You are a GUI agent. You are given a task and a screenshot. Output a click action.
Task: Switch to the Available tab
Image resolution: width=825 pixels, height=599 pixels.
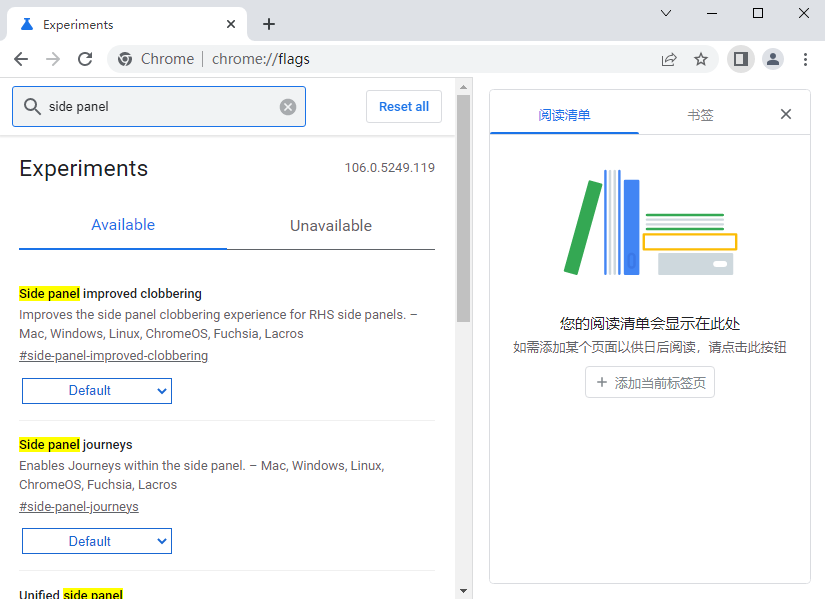coord(123,225)
